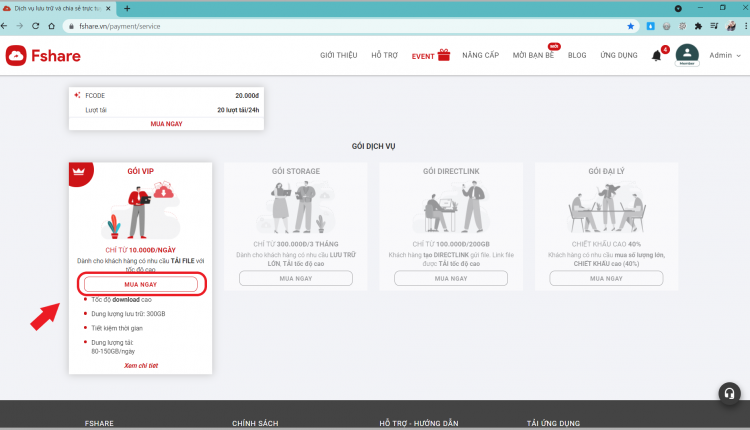Click the GÓI ĐẠI LÝ illustration
This screenshot has height=430, width=750.
pyautogui.click(x=606, y=207)
